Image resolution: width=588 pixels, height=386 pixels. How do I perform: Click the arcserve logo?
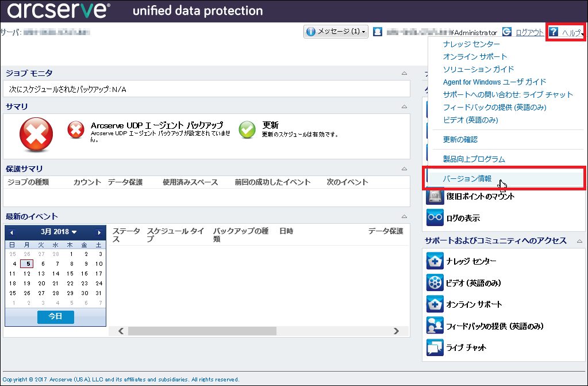59,10
